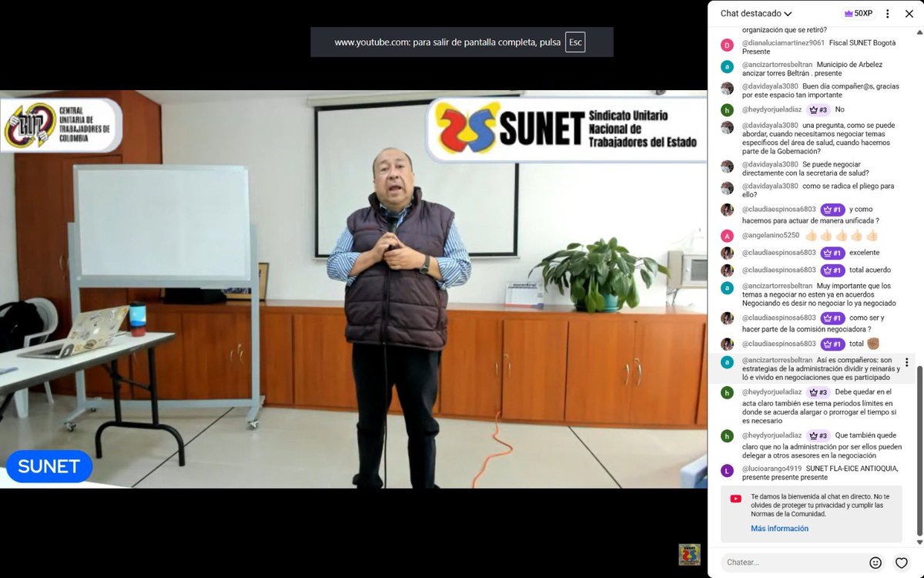Click avatar beside the manera unificada message
924x578 pixels.
click(x=727, y=210)
